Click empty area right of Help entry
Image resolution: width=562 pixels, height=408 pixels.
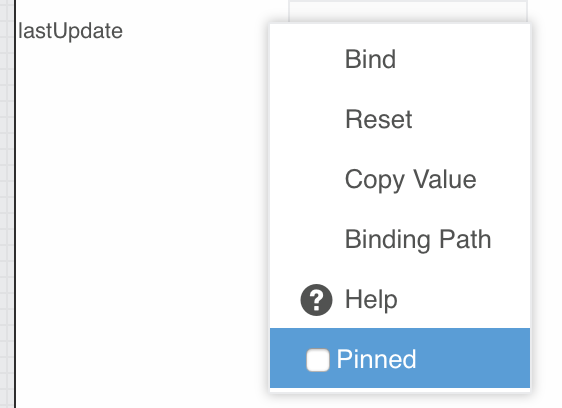pos(462,299)
